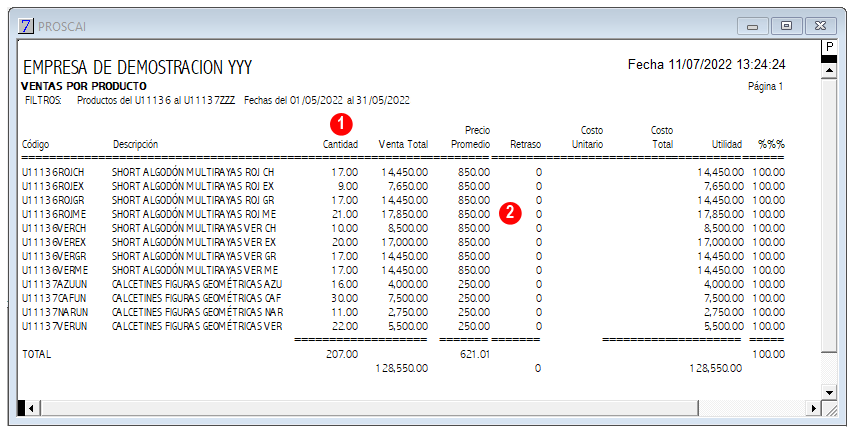Click the Cantidad column header
The height and width of the screenshot is (433, 854).
tap(340, 144)
